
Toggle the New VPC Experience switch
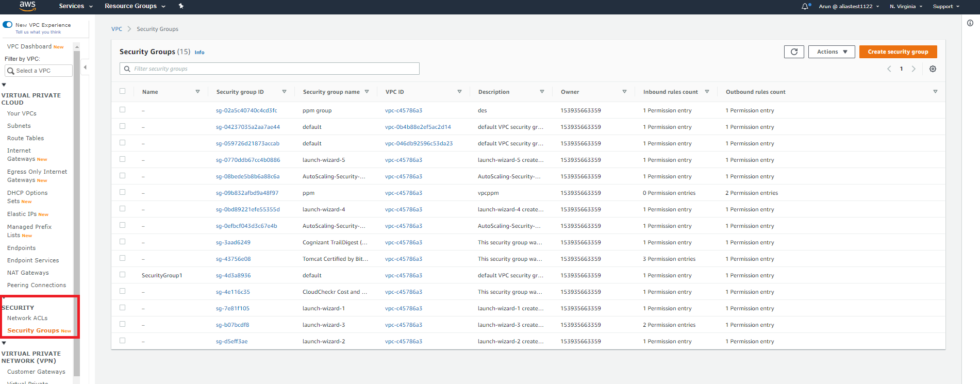[x=8, y=25]
